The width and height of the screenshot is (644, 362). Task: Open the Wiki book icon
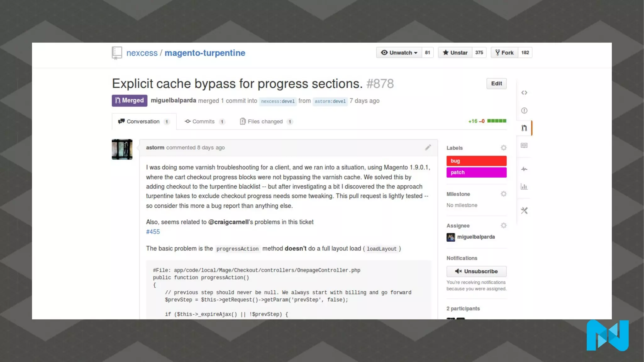(x=524, y=145)
